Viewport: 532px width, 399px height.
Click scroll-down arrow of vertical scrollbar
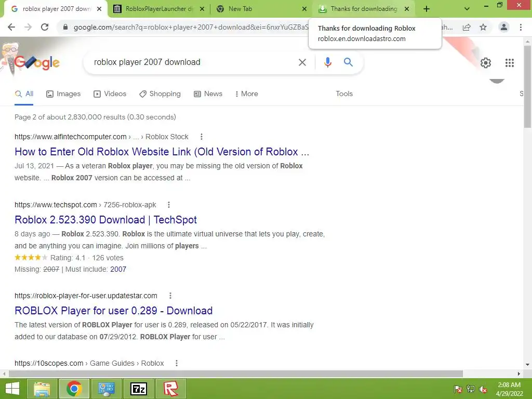(527, 365)
